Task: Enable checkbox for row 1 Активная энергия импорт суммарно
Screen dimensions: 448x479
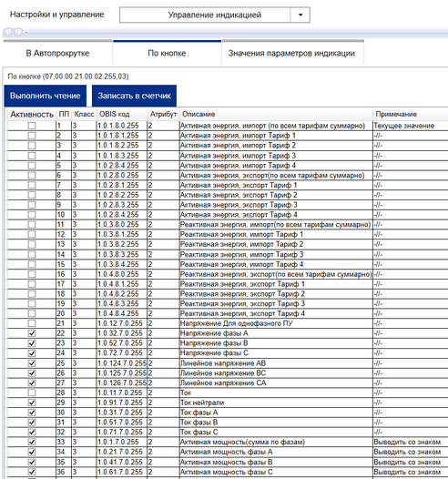Action: point(32,126)
